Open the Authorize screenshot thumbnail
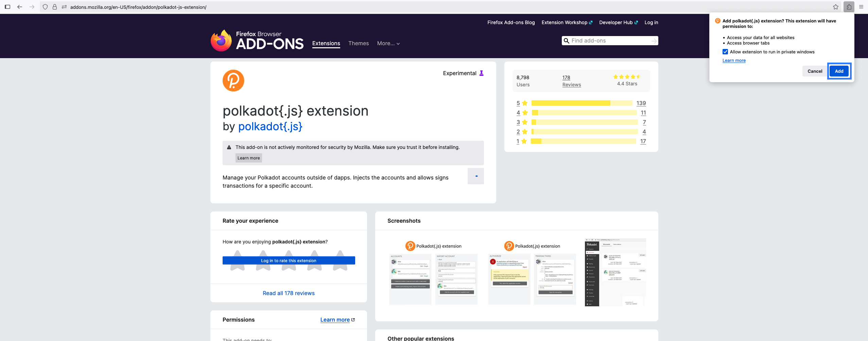 pyautogui.click(x=532, y=273)
